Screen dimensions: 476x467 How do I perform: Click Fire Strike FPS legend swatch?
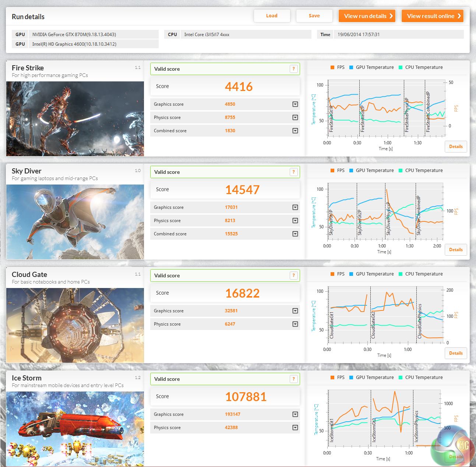click(x=332, y=67)
